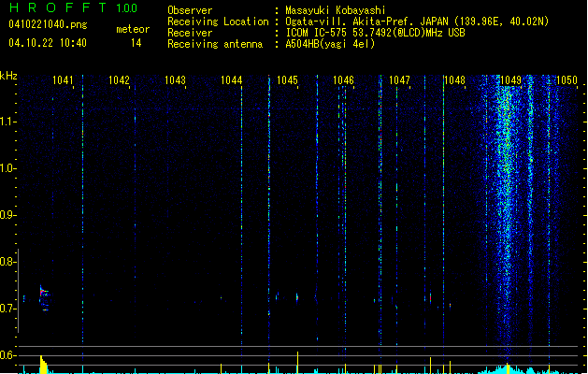Click the Receiving antenna label
Viewport: 588px width, 374px height.
[215, 44]
